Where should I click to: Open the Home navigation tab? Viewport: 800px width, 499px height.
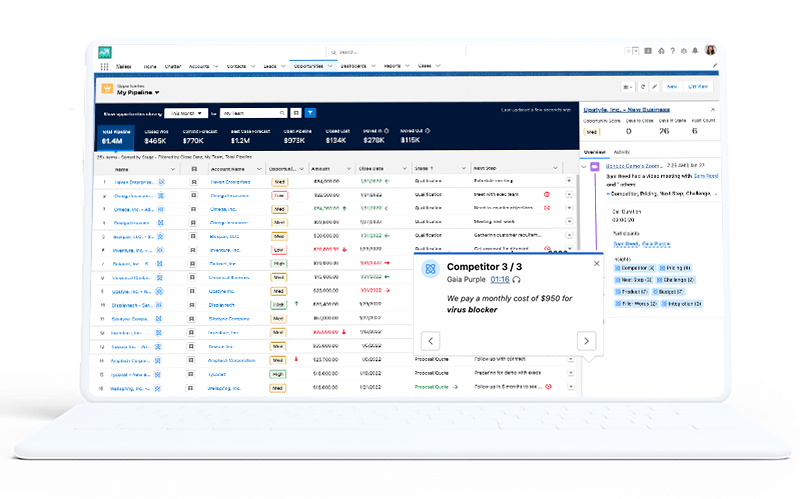[x=150, y=66]
